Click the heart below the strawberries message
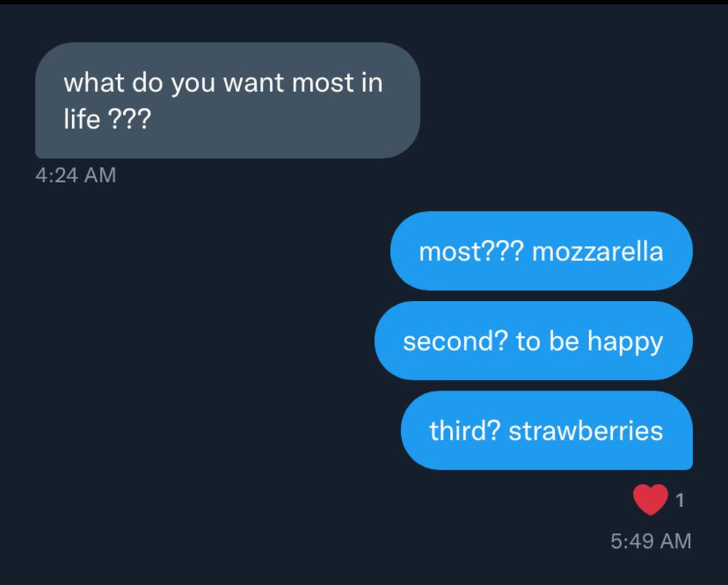 coord(650,498)
